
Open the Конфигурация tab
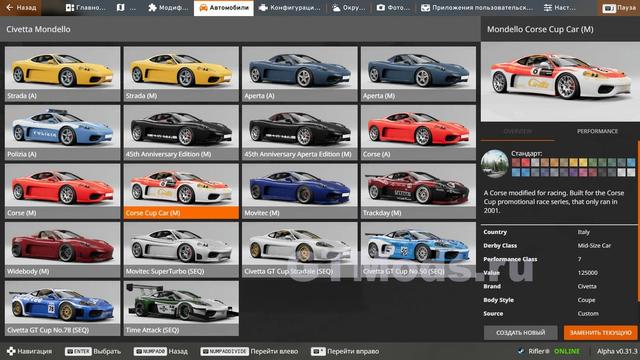290,8
